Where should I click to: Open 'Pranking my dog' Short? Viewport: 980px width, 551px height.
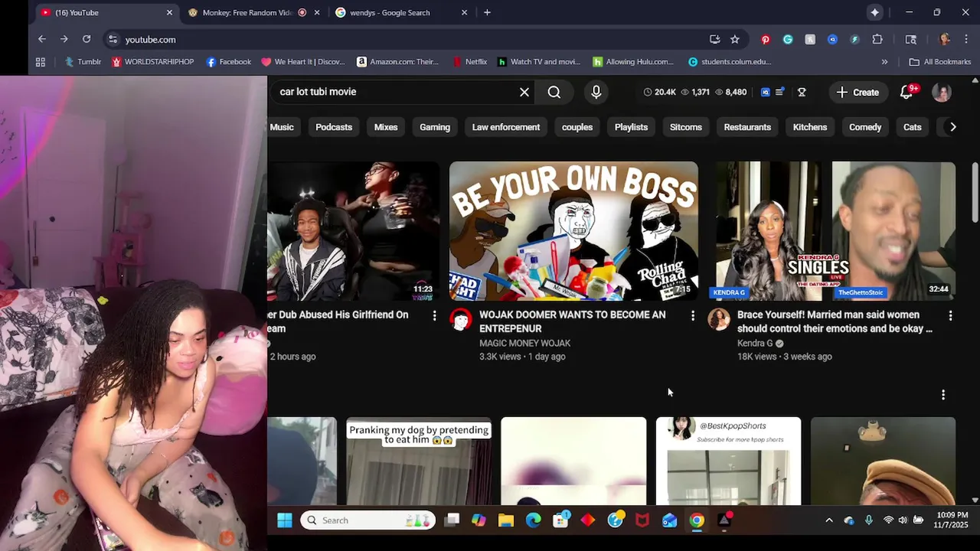pos(419,461)
